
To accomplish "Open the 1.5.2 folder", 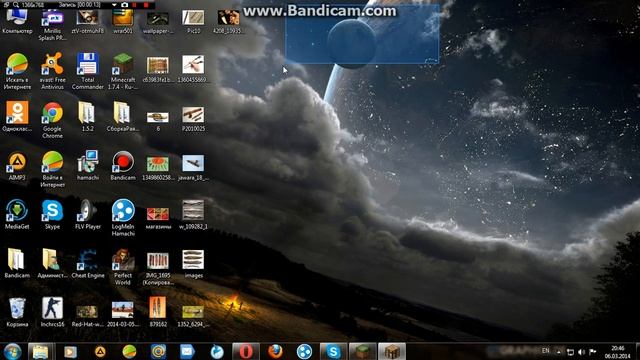I will point(87,116).
